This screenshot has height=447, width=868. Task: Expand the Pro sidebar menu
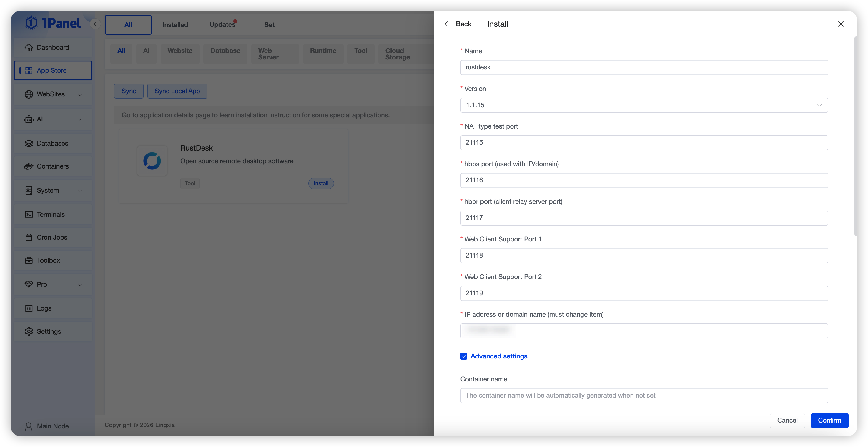80,285
